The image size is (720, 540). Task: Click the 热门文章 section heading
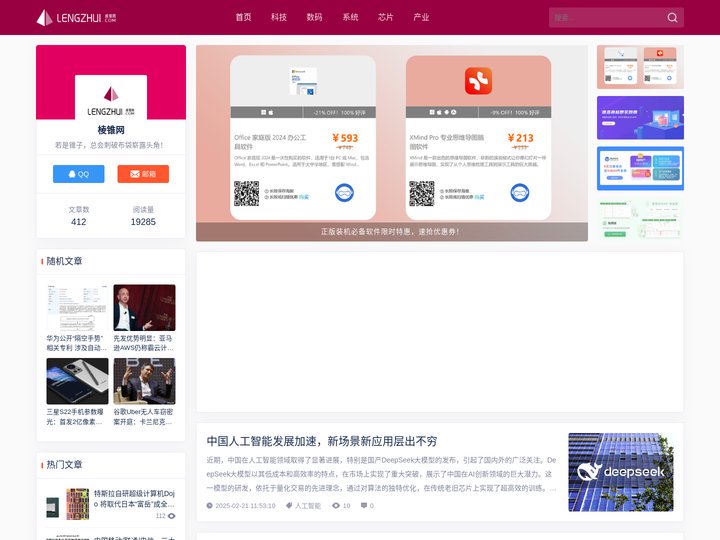(x=64, y=465)
